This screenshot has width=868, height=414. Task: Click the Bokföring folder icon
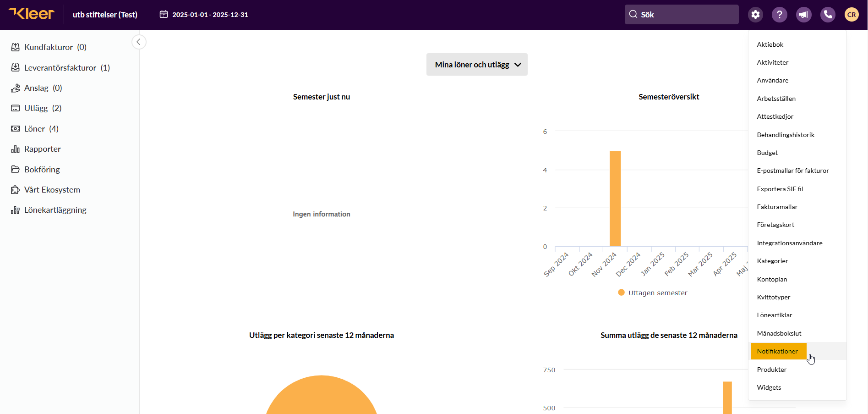pyautogui.click(x=16, y=170)
